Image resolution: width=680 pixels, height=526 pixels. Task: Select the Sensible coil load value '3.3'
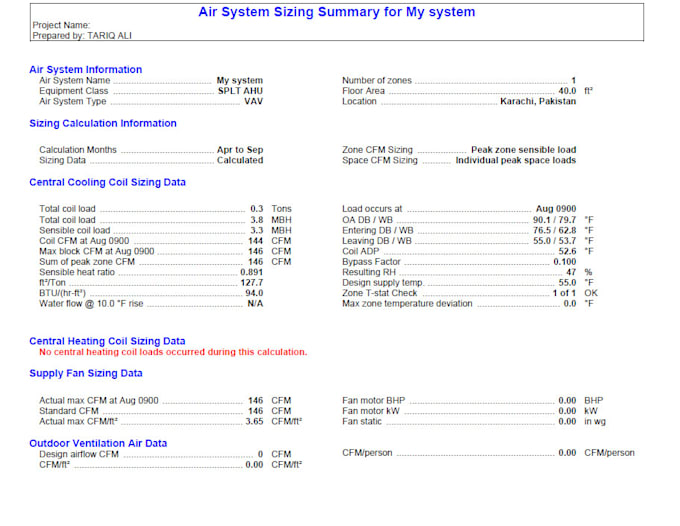point(256,230)
